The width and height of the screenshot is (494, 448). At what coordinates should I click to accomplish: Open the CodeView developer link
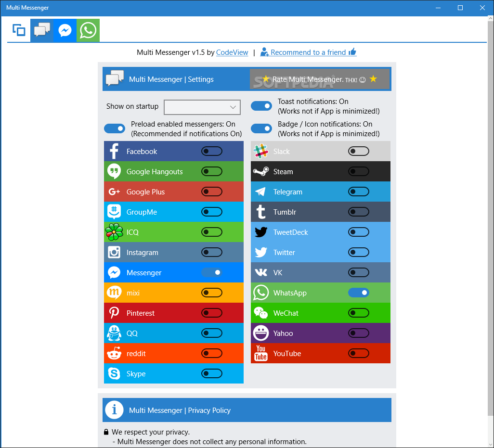pos(232,52)
